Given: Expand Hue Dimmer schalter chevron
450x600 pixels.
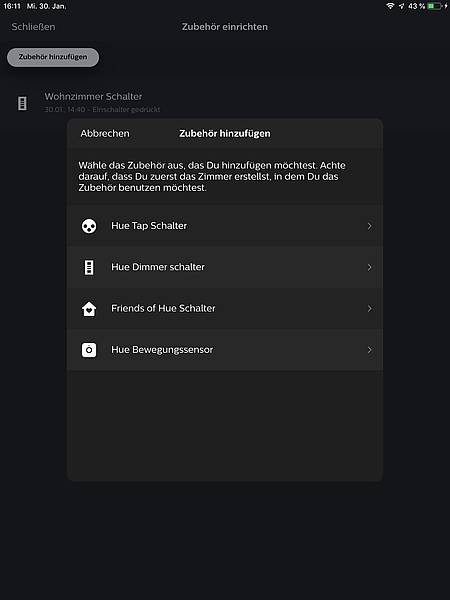Looking at the screenshot, I should point(370,267).
